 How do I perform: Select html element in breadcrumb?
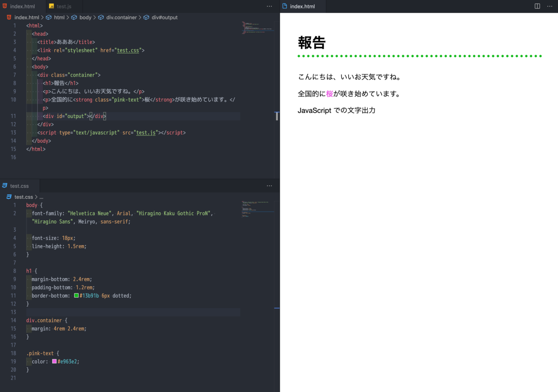pos(59,18)
